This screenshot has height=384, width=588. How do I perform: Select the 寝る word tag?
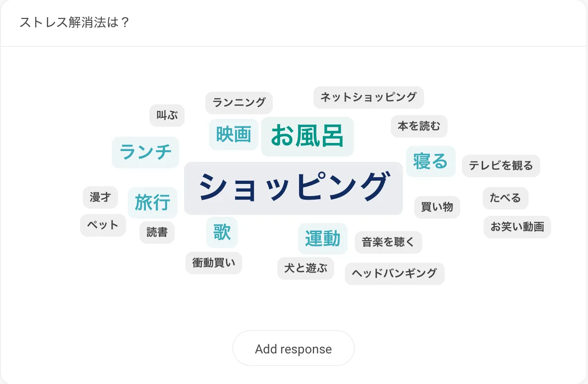pos(430,161)
